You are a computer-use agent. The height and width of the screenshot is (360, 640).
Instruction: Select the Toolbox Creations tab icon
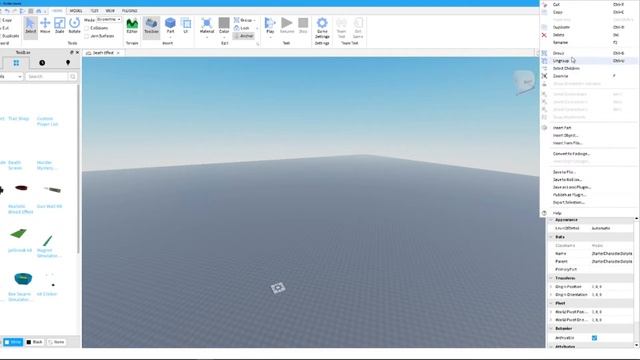click(68, 63)
